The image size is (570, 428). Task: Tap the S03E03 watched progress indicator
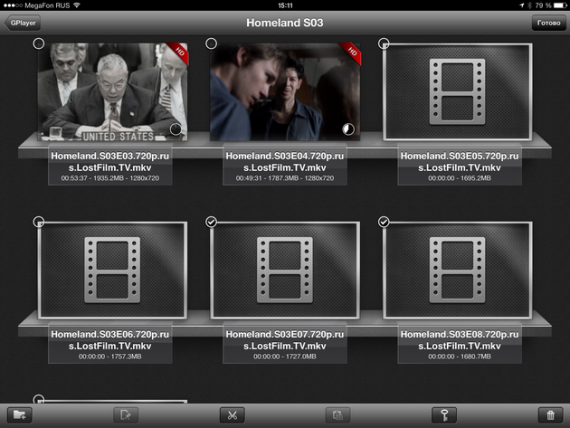click(176, 129)
